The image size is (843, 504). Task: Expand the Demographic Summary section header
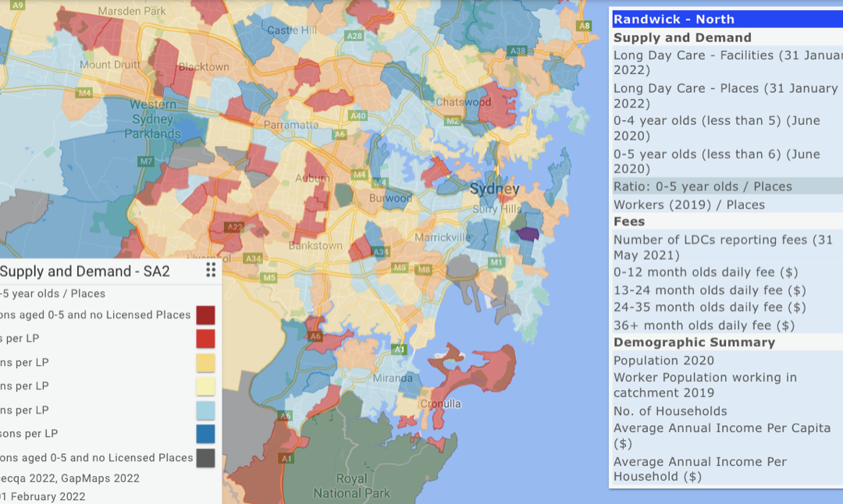(x=694, y=343)
